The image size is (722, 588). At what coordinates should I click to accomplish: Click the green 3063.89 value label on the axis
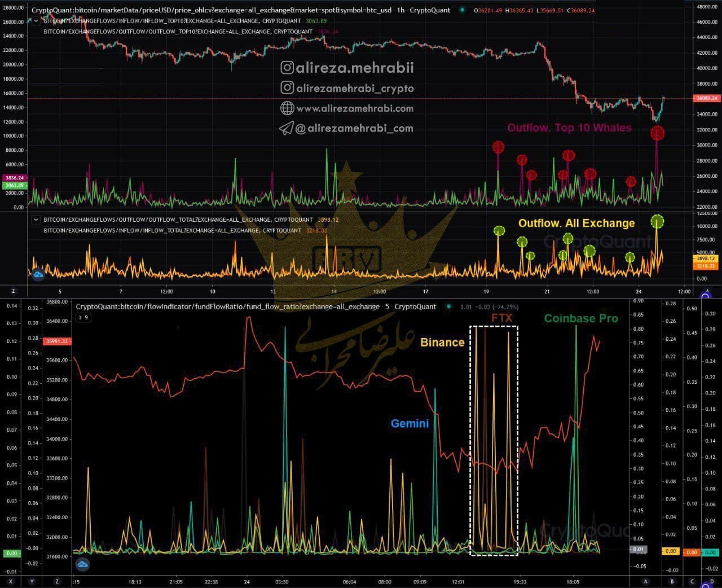coord(15,185)
